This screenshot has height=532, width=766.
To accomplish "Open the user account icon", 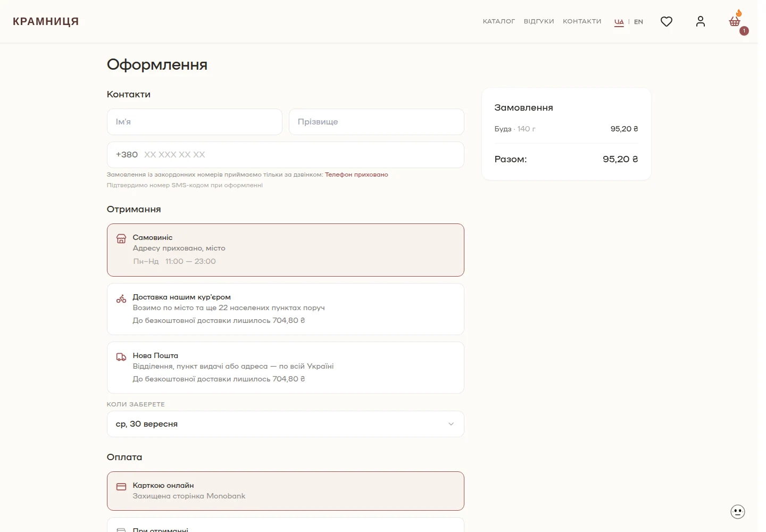I will 701,21.
